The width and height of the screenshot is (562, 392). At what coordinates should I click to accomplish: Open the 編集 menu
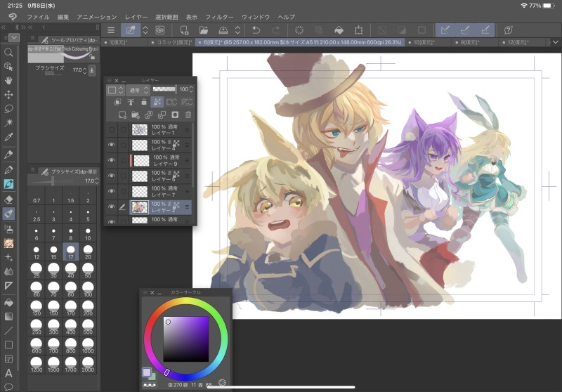coord(63,17)
